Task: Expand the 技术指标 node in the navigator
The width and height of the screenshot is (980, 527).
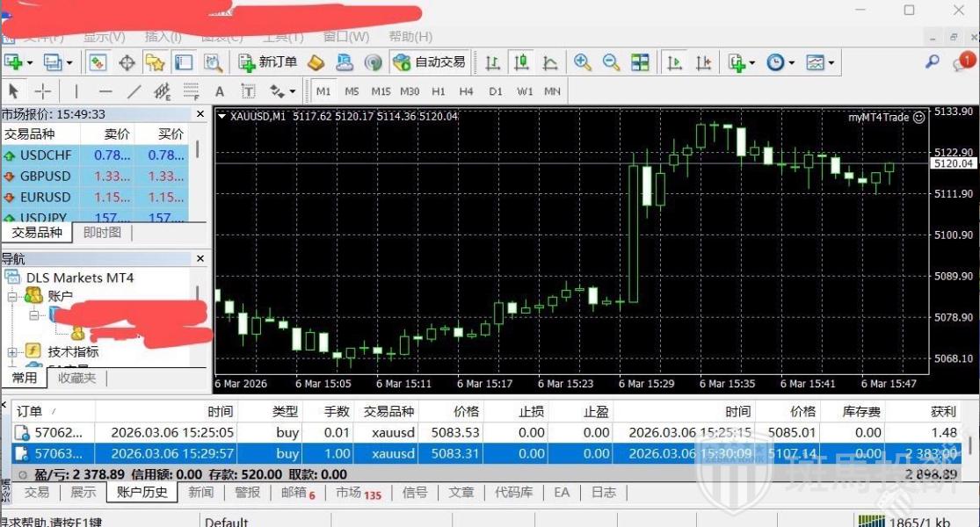Action: click(12, 351)
